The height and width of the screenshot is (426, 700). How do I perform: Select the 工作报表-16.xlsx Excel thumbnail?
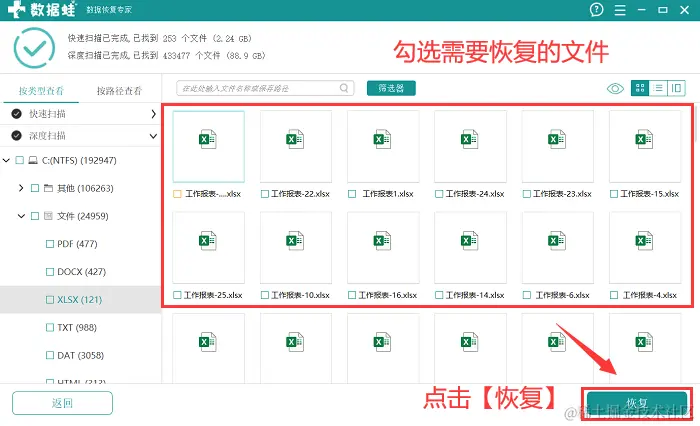[383, 247]
